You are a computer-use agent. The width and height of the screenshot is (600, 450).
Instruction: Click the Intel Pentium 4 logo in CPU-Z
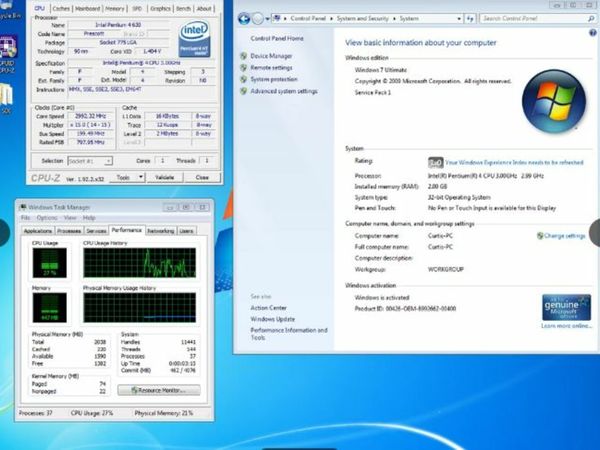click(194, 39)
